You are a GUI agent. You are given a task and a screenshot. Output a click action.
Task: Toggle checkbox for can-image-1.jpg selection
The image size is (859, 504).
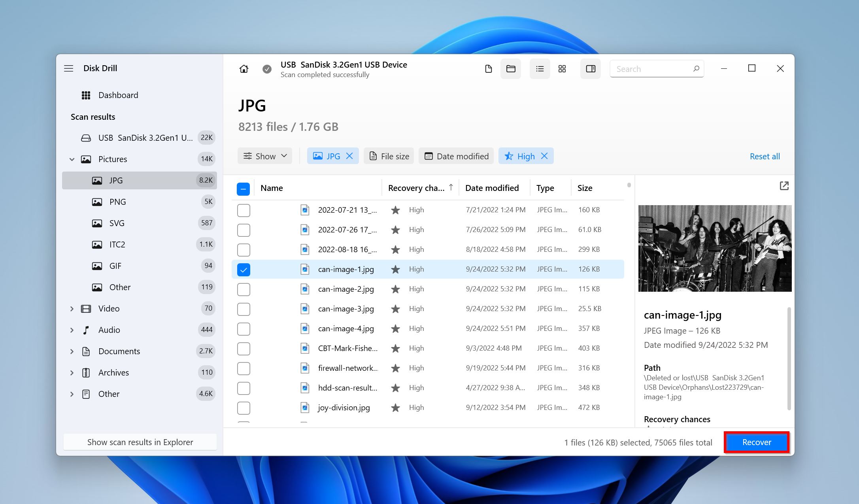(243, 270)
